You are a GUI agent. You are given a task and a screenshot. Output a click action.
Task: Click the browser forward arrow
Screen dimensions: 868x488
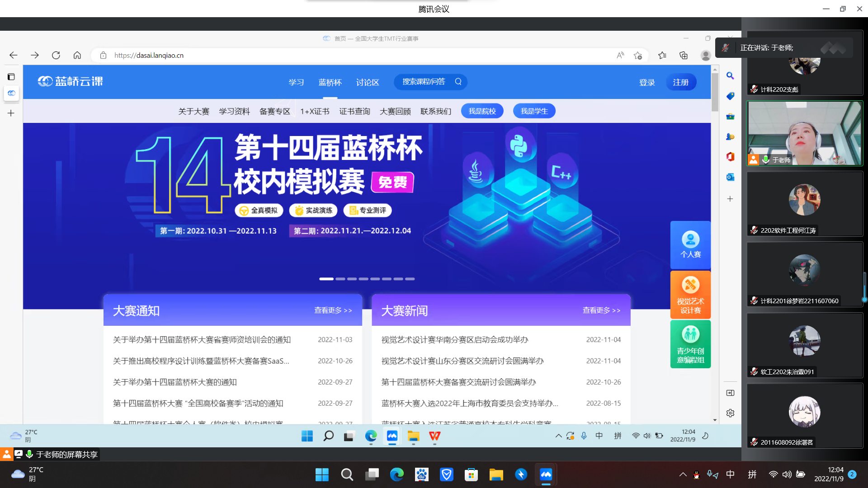coord(35,55)
